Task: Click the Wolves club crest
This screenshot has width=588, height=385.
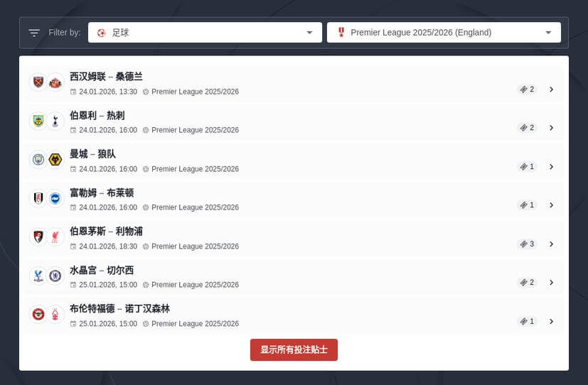Action: click(55, 160)
